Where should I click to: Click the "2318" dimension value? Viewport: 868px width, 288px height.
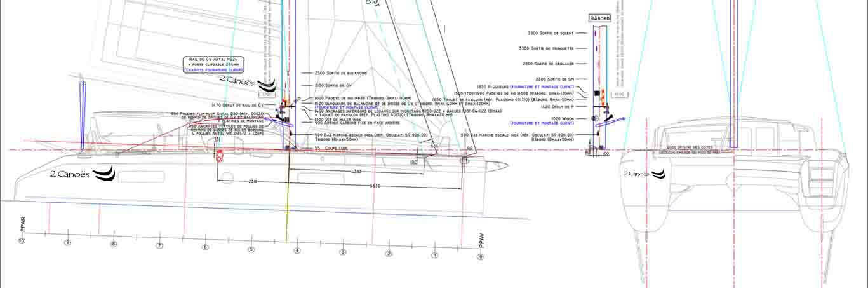pos(253,182)
